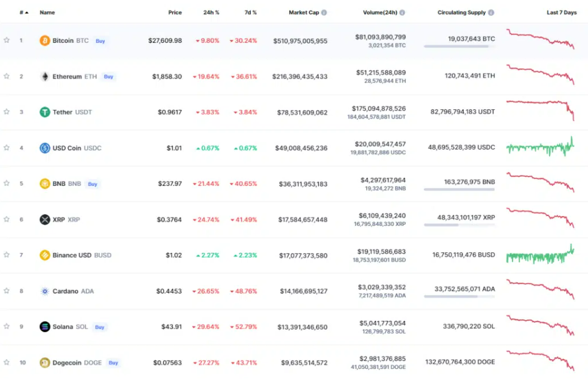Click Ethereum price $1,858.30
Screen dimensions: 588x383
point(167,77)
